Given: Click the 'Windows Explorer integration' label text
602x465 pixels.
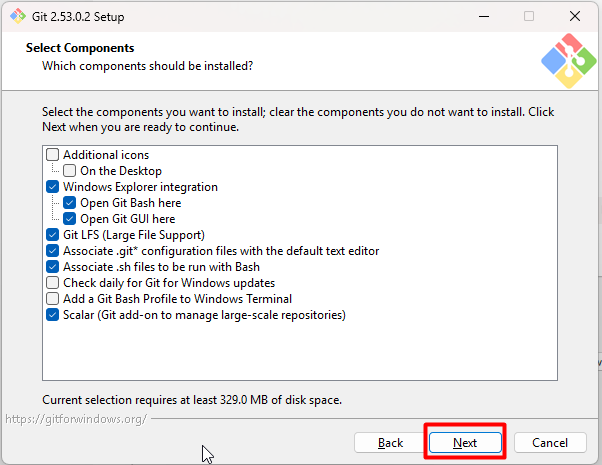Looking at the screenshot, I should point(141,187).
